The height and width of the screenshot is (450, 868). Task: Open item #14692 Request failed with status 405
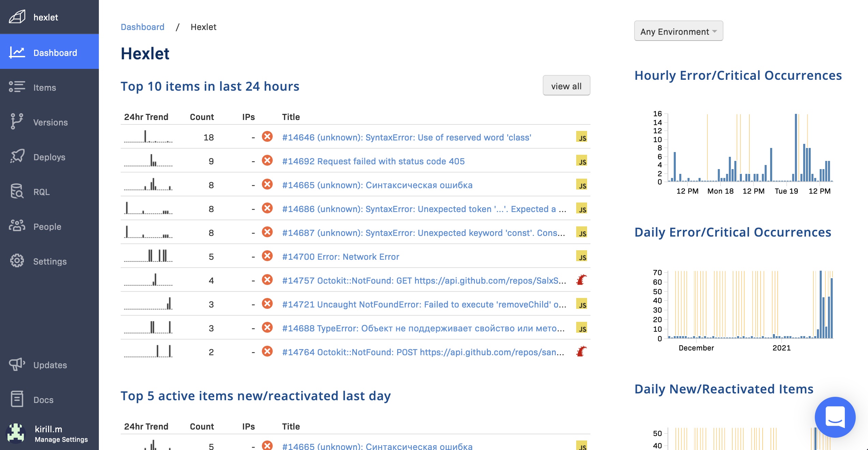pyautogui.click(x=373, y=161)
